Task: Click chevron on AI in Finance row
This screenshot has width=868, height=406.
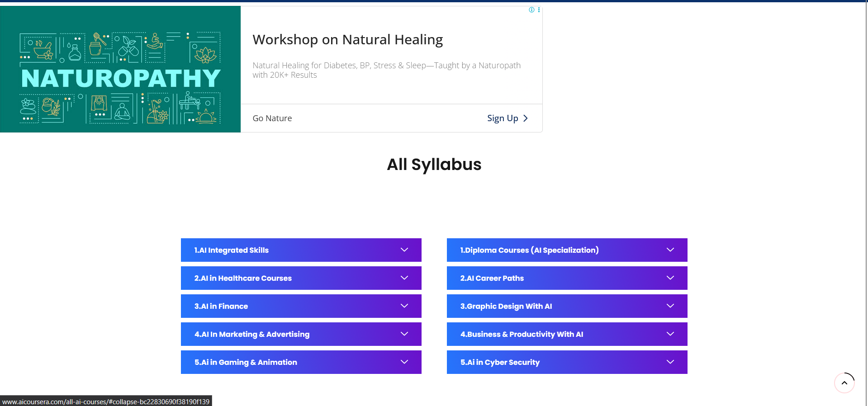Action: pos(404,306)
